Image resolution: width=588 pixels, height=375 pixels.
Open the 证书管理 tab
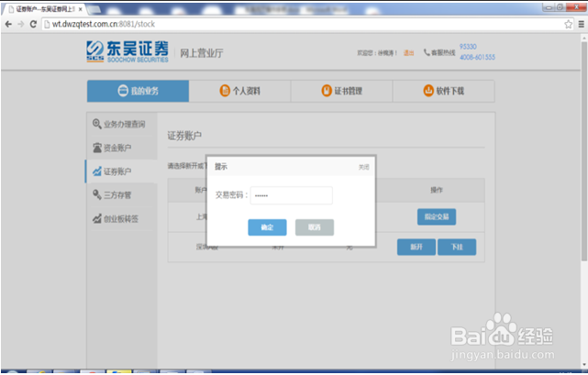[341, 91]
